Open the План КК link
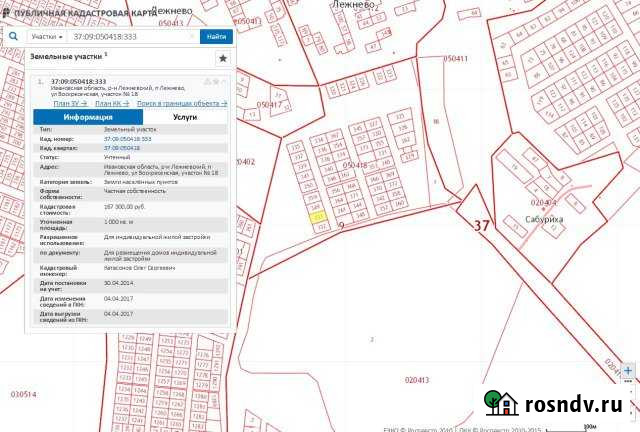The height and width of the screenshot is (432, 640). click(110, 103)
